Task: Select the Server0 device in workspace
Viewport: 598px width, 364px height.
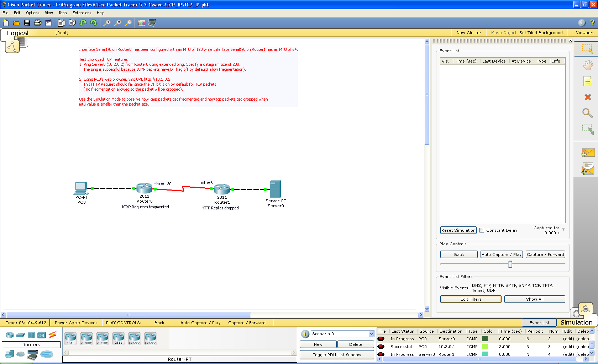Action: (276, 189)
